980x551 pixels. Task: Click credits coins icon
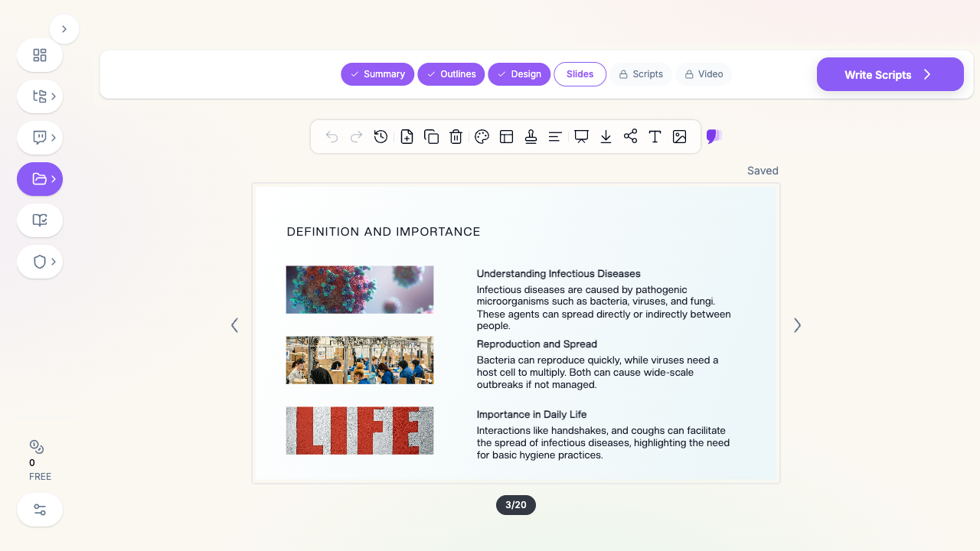37,447
